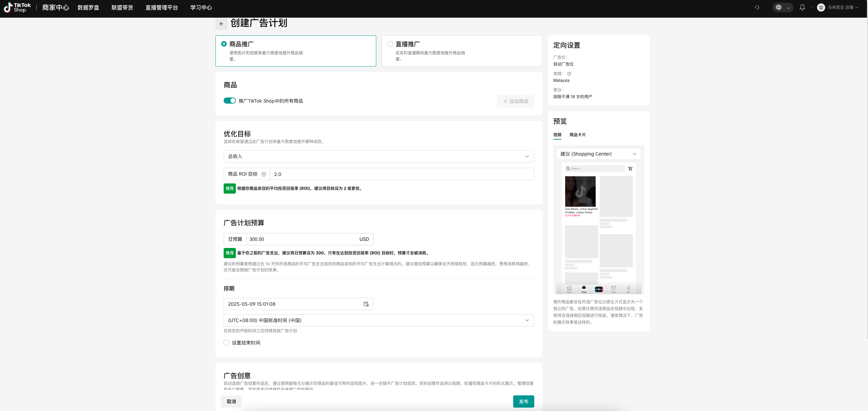Expand the 总收入 optimization goal dropdown

(x=379, y=156)
